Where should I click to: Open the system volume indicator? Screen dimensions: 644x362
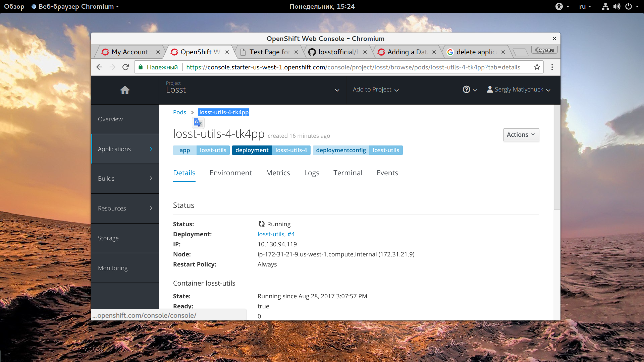(616, 6)
